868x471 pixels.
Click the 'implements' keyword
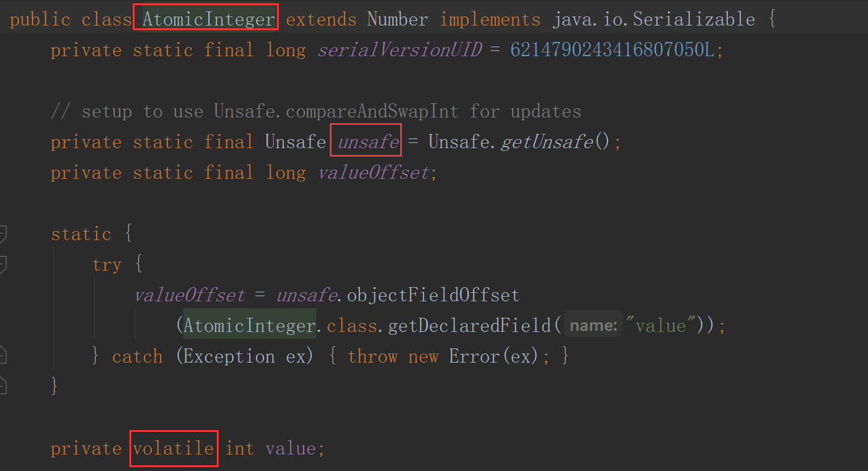(490, 19)
